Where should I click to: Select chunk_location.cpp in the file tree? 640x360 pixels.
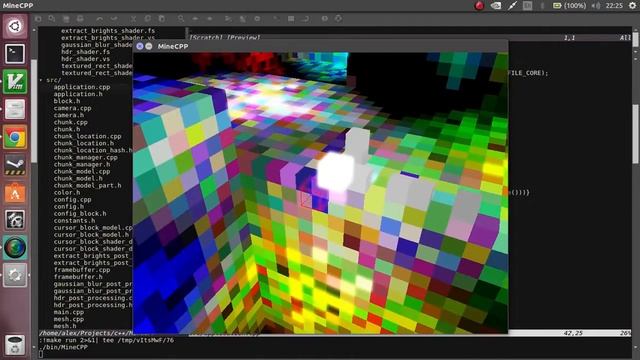click(87, 136)
